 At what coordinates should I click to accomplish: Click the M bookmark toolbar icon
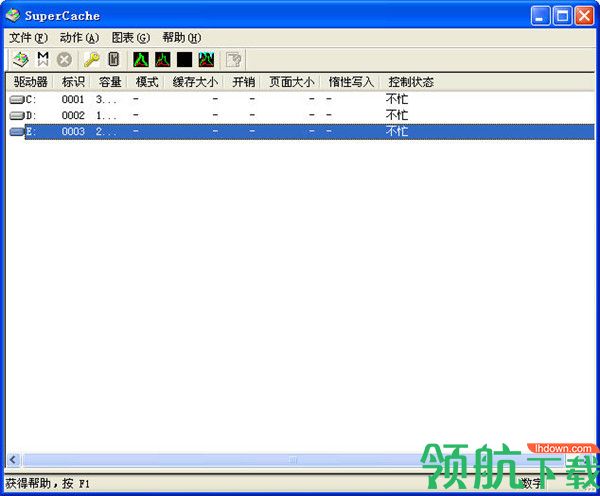point(43,59)
